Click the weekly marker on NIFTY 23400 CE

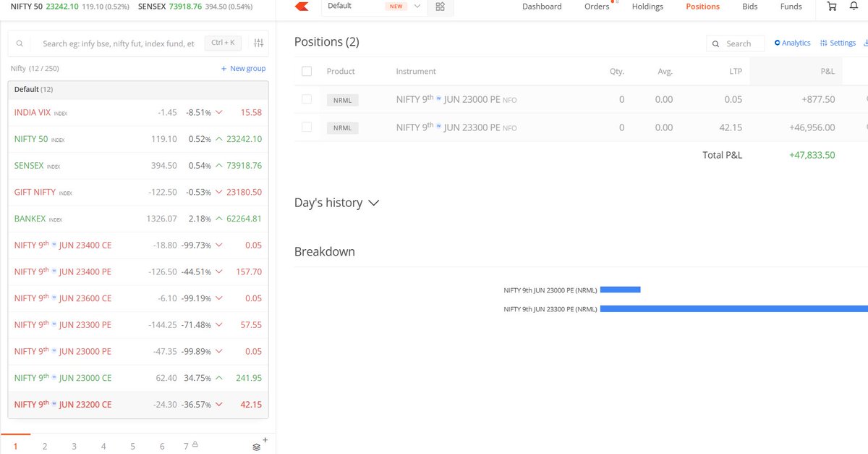coord(54,245)
